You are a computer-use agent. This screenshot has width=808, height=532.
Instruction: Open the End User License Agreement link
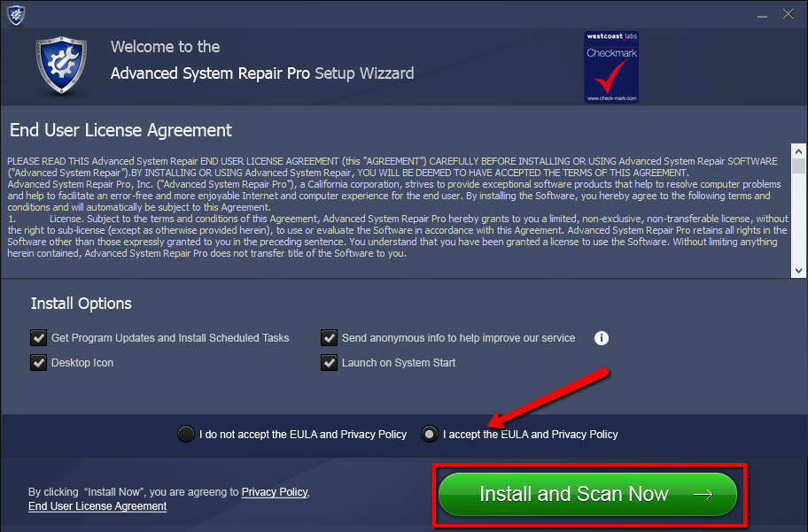[97, 506]
